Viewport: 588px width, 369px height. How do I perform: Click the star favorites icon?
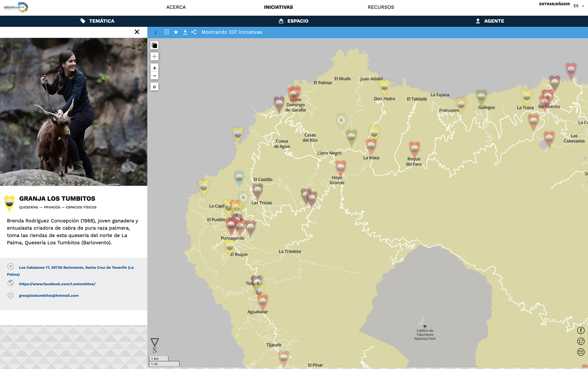click(176, 32)
